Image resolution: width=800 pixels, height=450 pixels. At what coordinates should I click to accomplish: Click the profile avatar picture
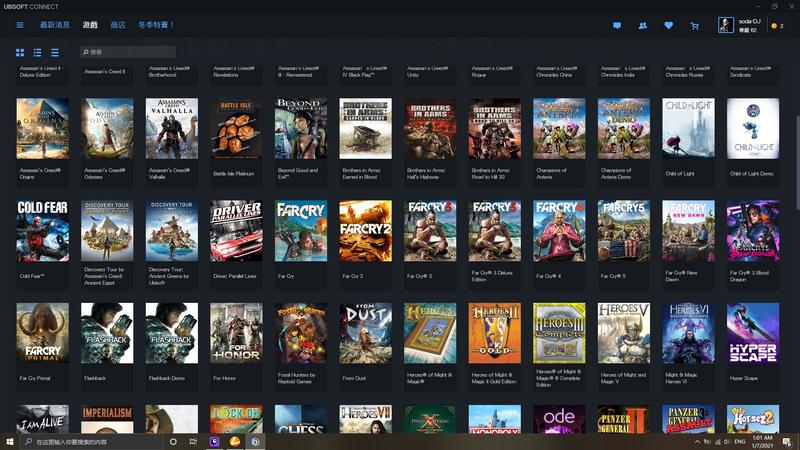[x=726, y=25]
